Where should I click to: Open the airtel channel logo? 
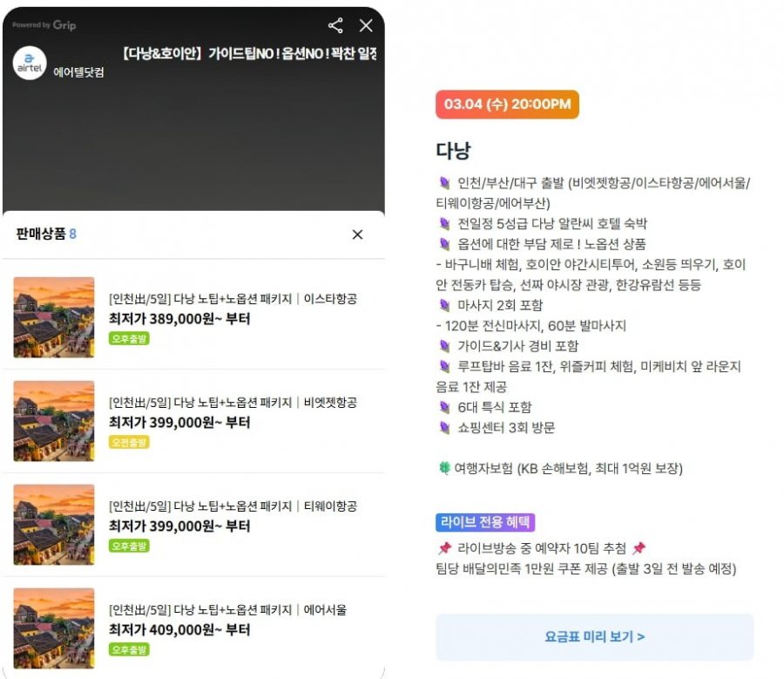[30, 64]
